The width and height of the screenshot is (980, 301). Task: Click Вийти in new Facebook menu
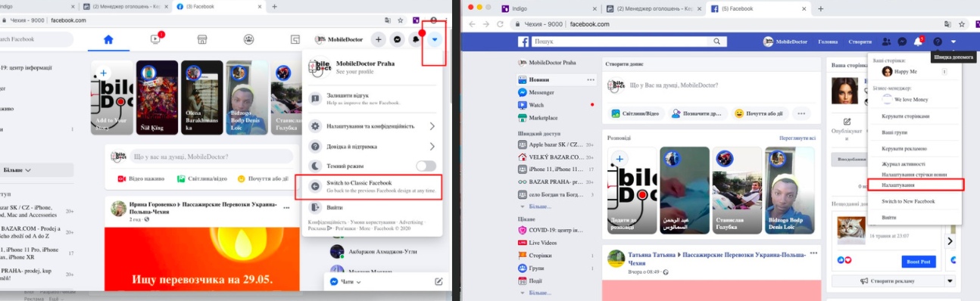point(373,207)
